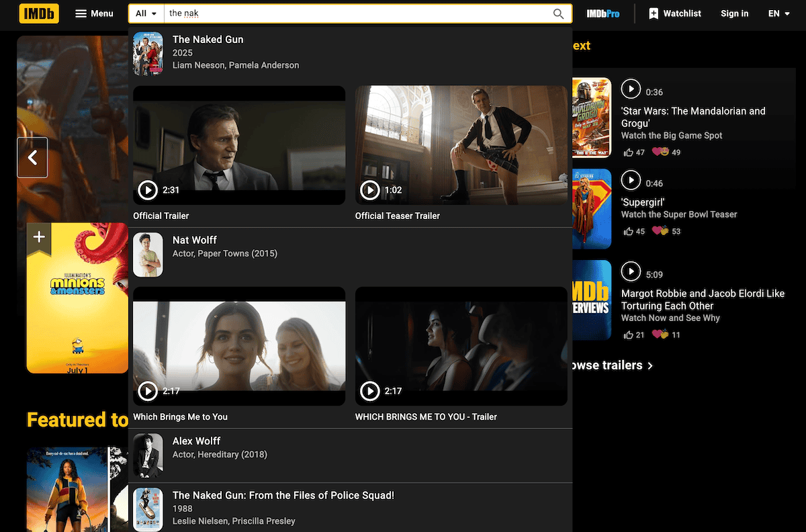Click the magnifying glass search icon
806x532 pixels.
[558, 13]
